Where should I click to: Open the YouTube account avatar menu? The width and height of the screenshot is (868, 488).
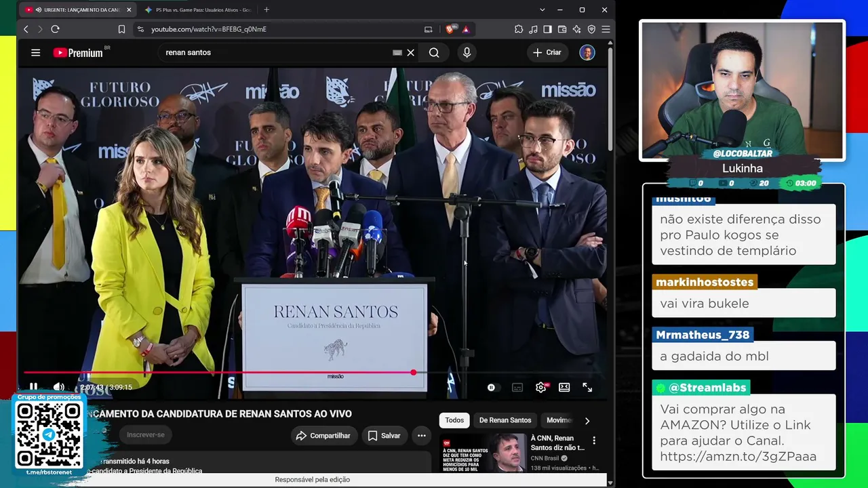(x=587, y=52)
